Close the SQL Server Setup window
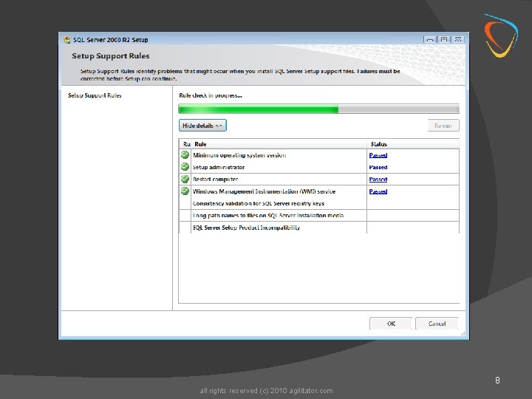Image resolution: width=532 pixels, height=399 pixels. [457, 39]
